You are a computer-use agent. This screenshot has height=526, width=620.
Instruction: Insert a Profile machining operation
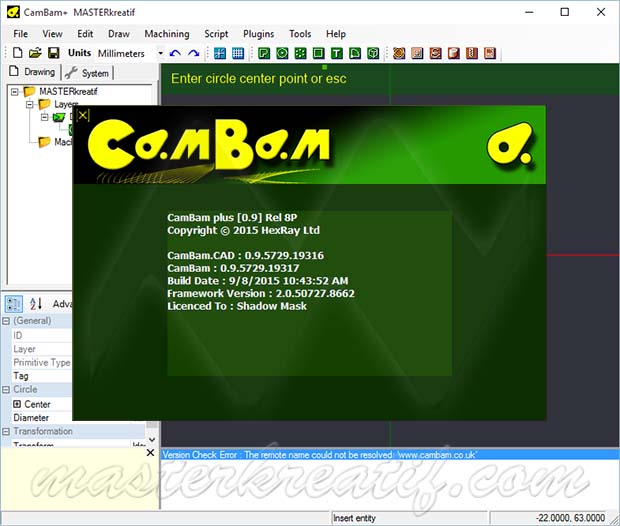point(399,53)
